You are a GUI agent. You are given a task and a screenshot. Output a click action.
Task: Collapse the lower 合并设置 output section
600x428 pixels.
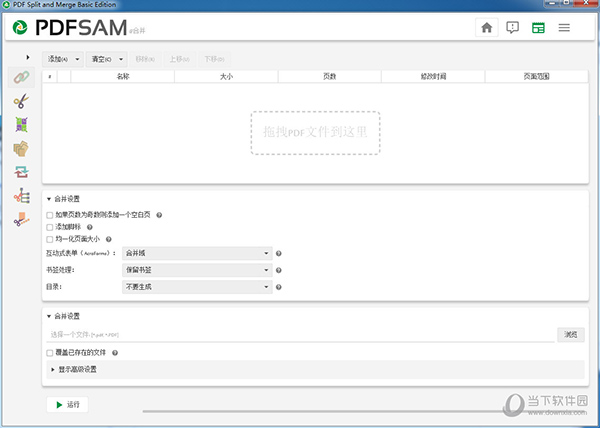pos(49,316)
